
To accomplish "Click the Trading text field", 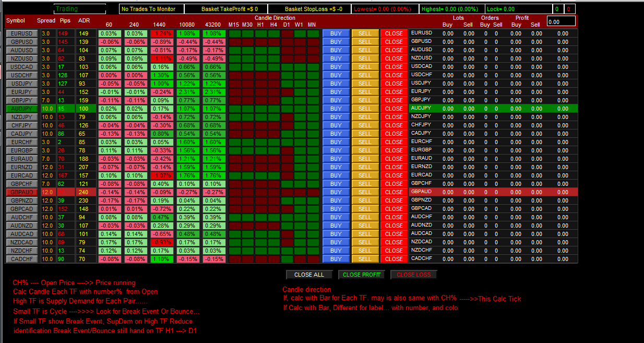I will pyautogui.click(x=80, y=9).
